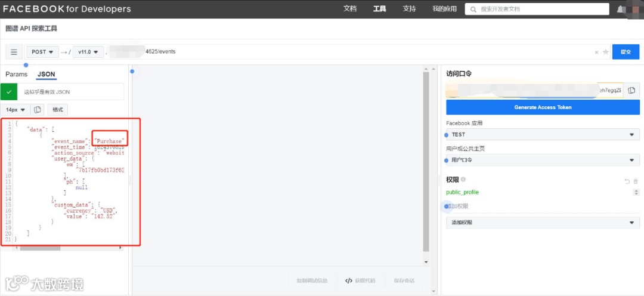Click the JSON editor scroll right arrow

(x=120, y=248)
